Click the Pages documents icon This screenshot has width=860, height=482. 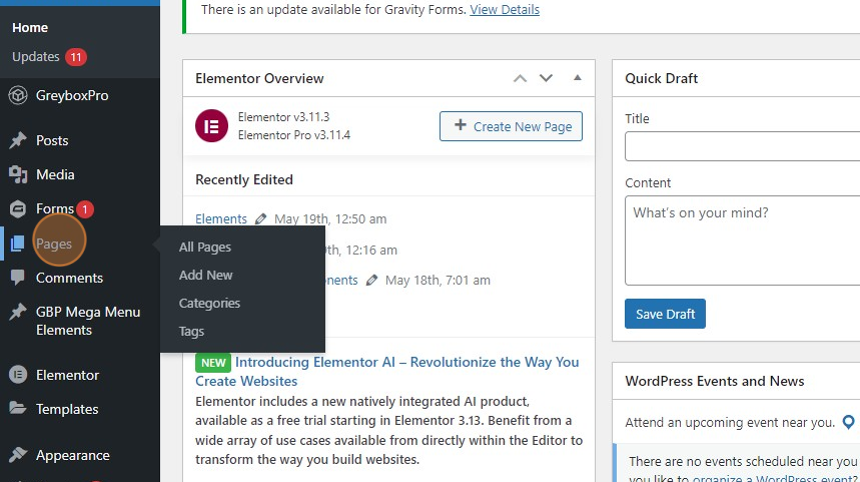(18, 243)
